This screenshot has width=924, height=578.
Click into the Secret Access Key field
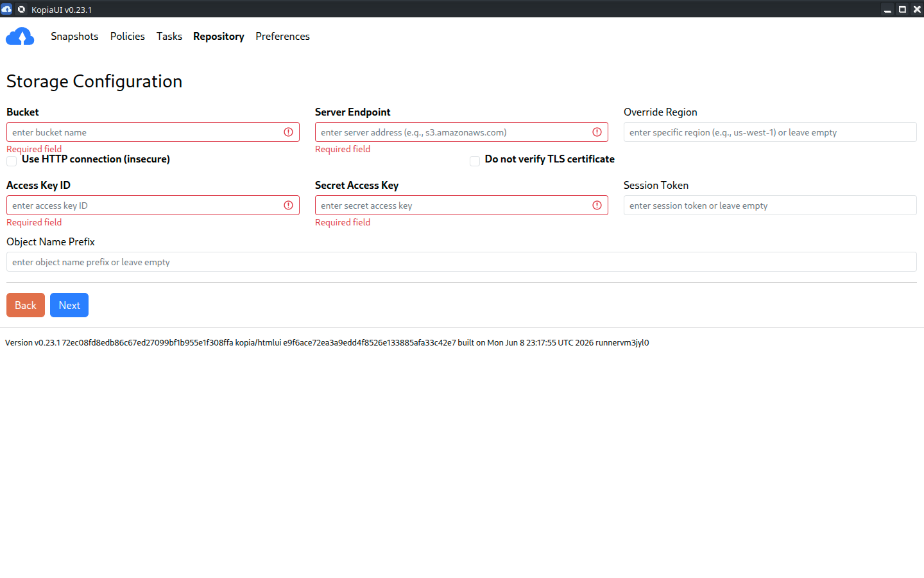tap(461, 206)
